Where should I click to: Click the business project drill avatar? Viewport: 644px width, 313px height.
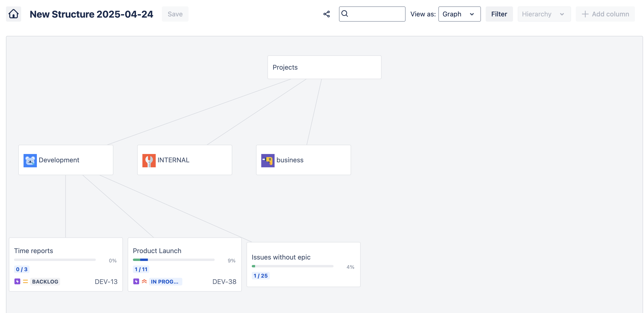(x=267, y=160)
